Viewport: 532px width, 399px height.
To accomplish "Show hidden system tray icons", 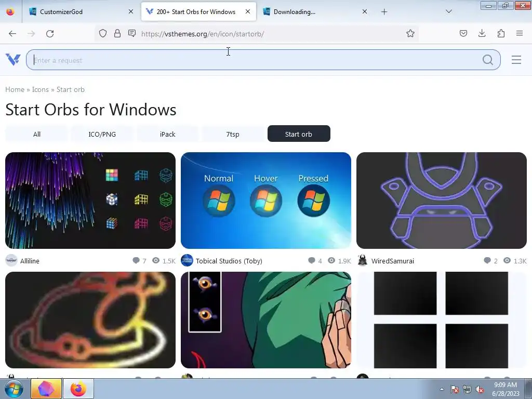I will click(x=442, y=389).
